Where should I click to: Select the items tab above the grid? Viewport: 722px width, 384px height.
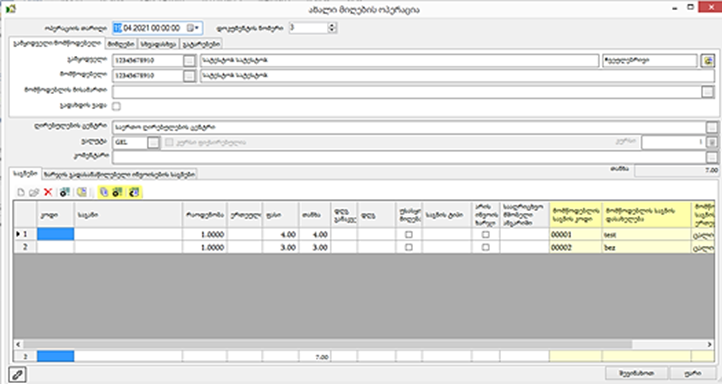pyautogui.click(x=25, y=173)
